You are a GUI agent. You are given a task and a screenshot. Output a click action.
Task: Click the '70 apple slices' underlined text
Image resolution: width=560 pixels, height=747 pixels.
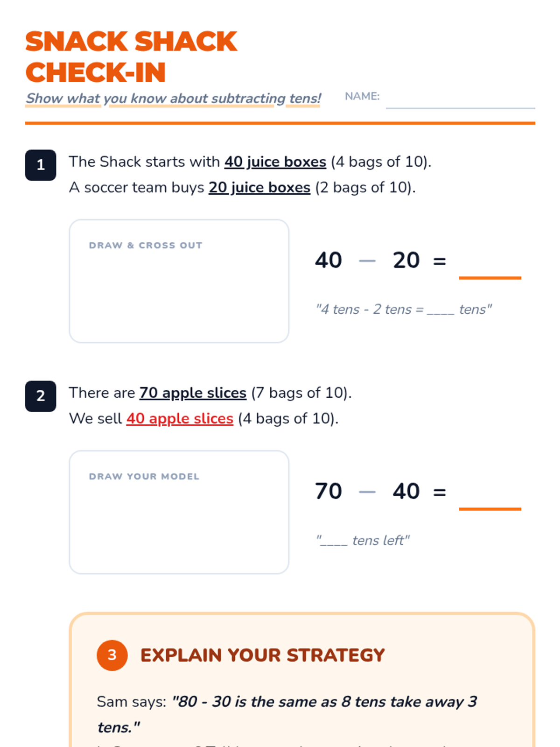click(193, 393)
